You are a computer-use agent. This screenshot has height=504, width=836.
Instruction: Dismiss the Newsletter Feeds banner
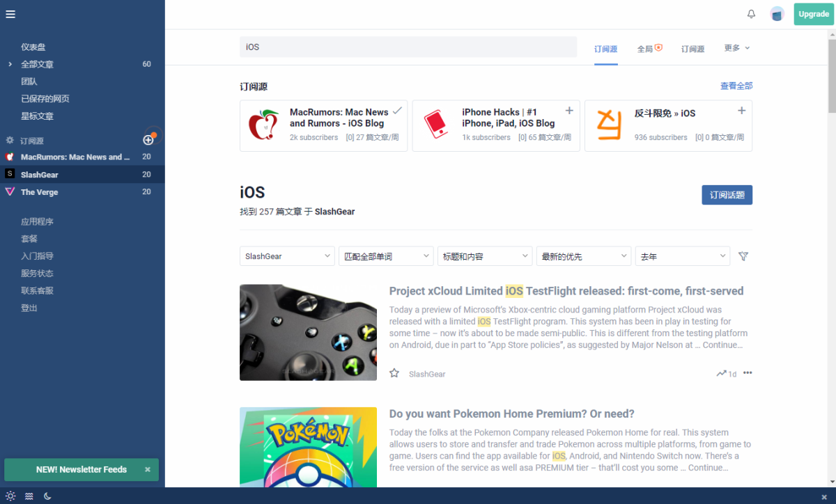pyautogui.click(x=148, y=470)
